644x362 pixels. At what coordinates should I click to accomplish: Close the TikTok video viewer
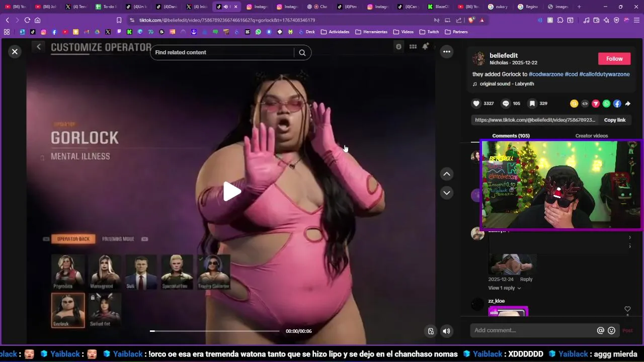tap(15, 52)
